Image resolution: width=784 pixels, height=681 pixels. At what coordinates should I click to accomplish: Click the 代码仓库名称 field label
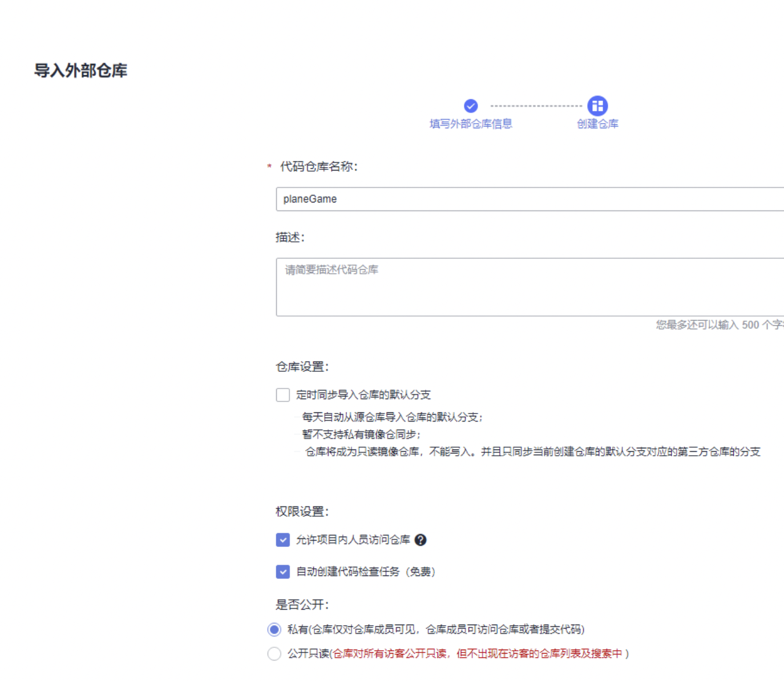(318, 167)
